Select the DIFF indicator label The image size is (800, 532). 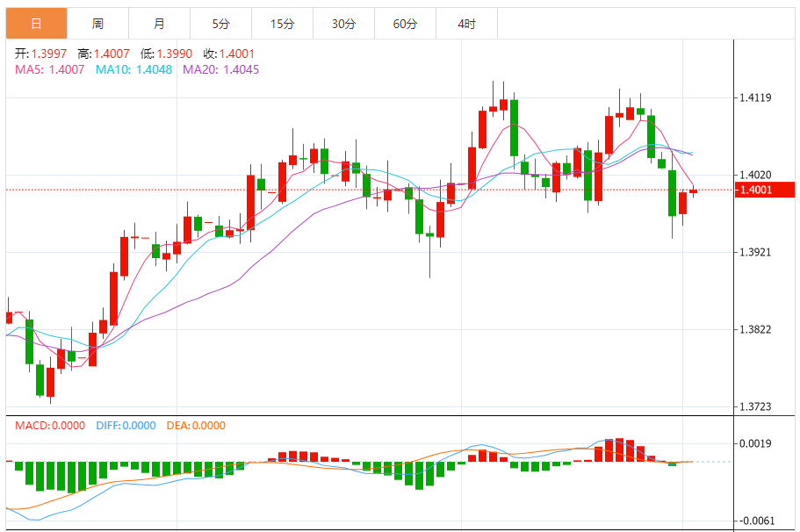coord(124,426)
